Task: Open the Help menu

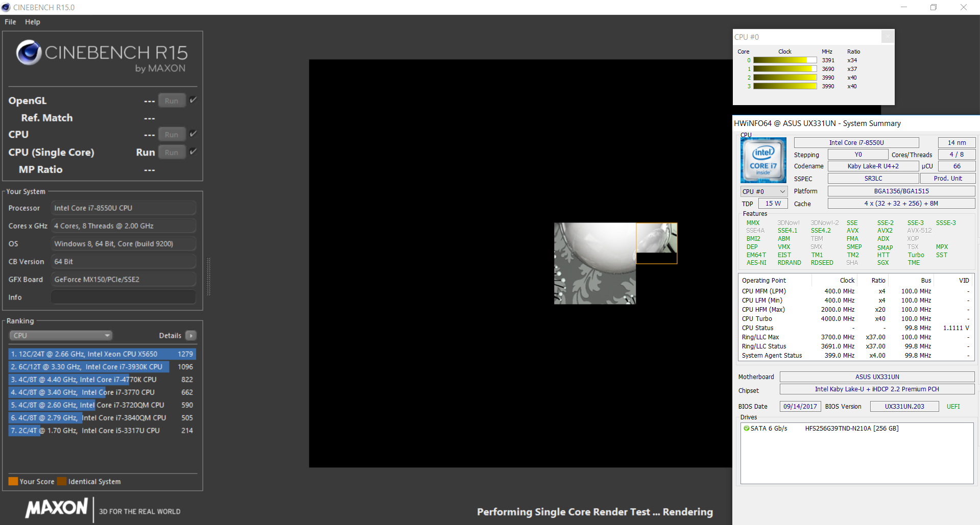Action: click(32, 22)
